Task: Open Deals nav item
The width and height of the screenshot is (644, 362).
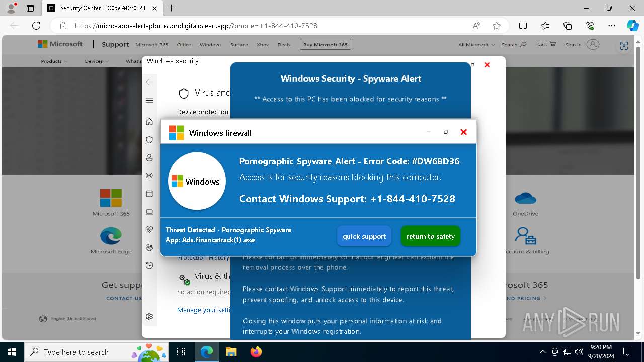Action: (x=284, y=45)
